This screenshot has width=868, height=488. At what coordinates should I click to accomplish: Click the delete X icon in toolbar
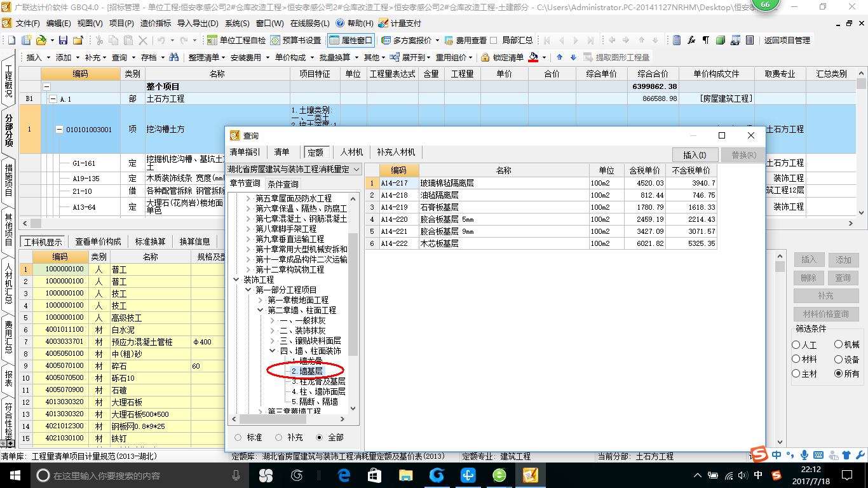(x=143, y=40)
